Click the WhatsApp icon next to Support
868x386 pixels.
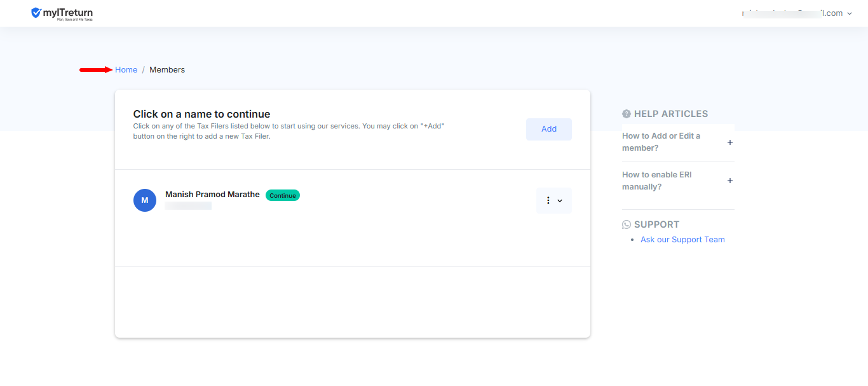click(x=627, y=224)
